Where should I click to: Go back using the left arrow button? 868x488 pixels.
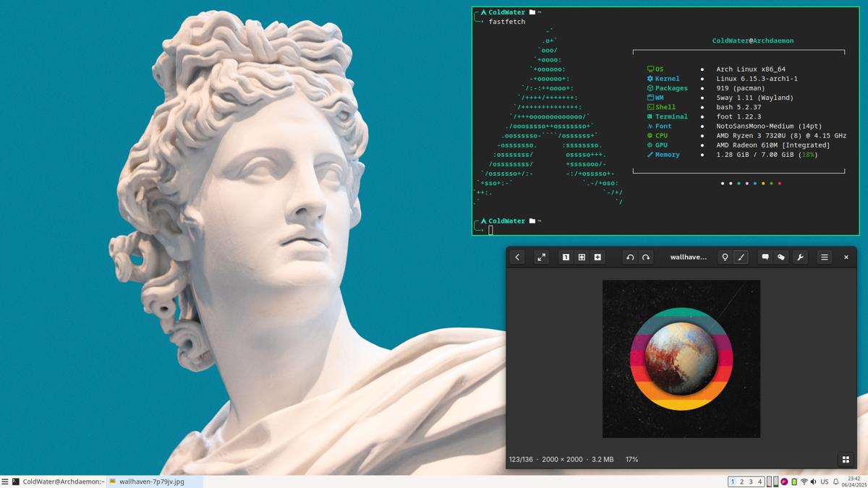(517, 257)
